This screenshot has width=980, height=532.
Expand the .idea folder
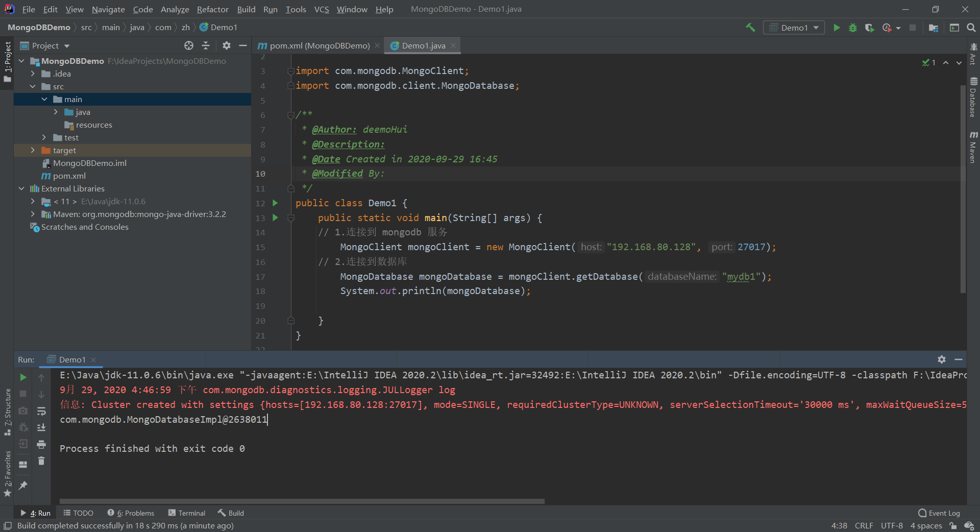coord(33,74)
